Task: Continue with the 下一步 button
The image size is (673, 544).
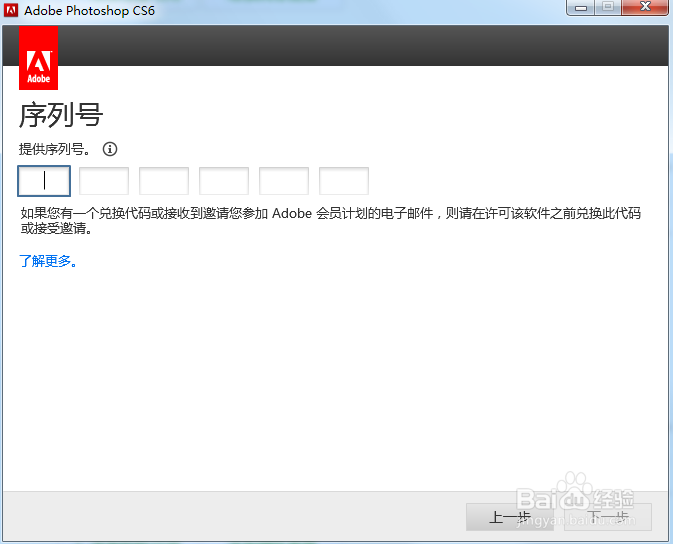Action: click(608, 517)
